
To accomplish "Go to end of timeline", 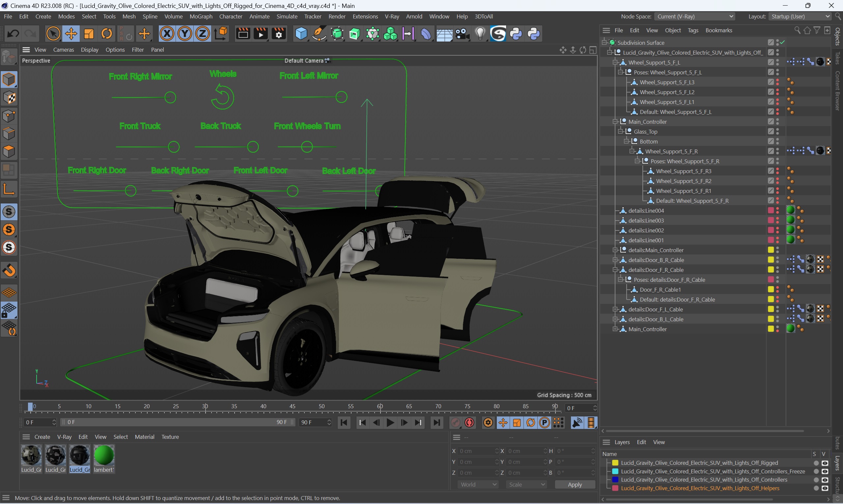I will (436, 422).
